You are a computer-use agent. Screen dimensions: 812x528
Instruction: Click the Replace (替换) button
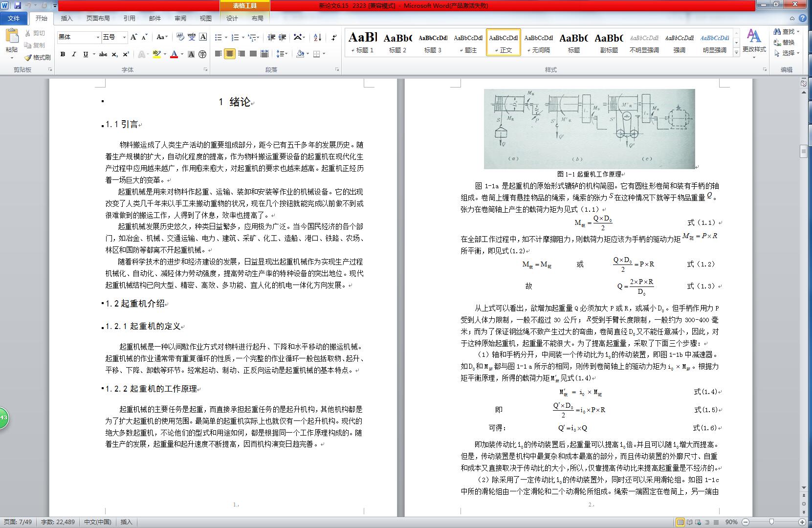tap(784, 43)
